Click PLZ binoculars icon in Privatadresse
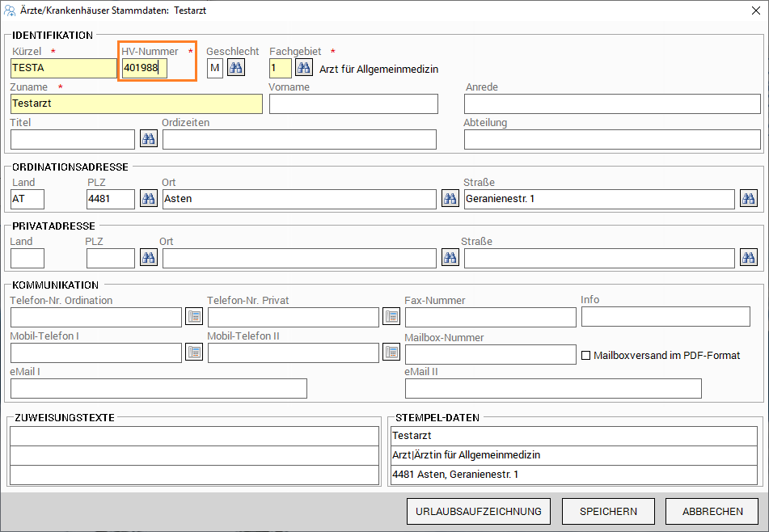Viewport: 769px width, 532px height. pyautogui.click(x=149, y=258)
